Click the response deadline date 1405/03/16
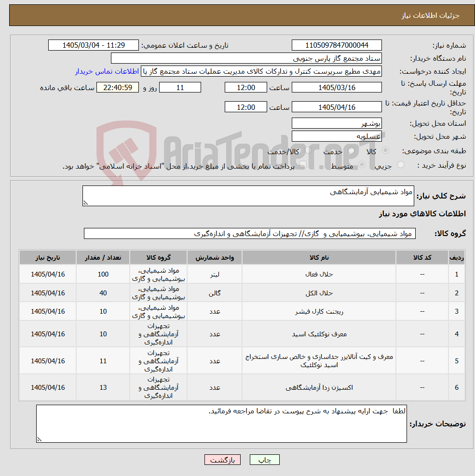475x476 pixels. (x=337, y=87)
